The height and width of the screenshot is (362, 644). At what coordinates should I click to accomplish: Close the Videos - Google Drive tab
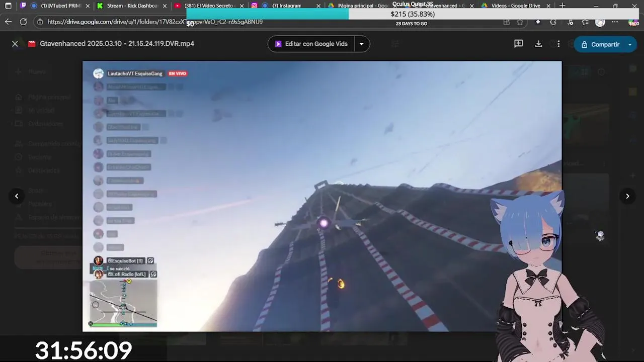click(x=548, y=6)
